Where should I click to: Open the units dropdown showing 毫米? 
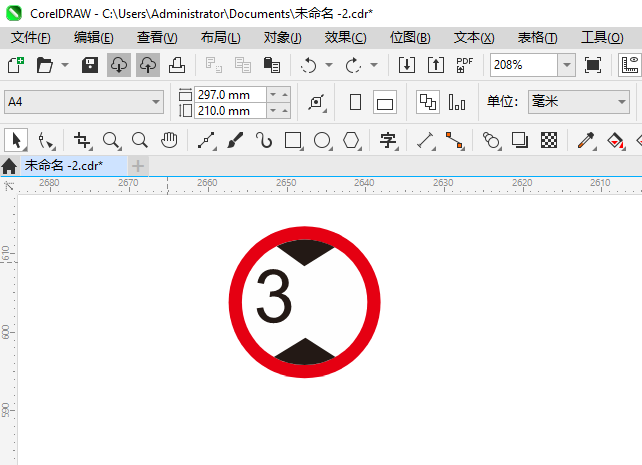tap(579, 102)
